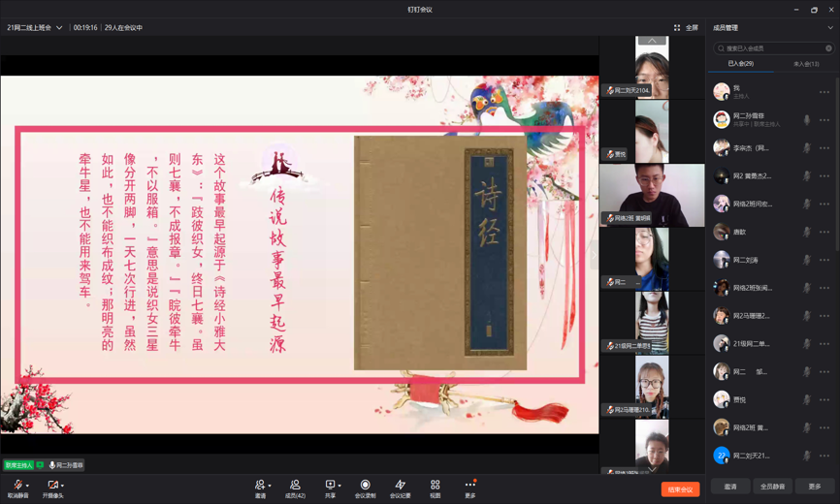This screenshot has width=840, height=504.
Task: Switch to the 已入会(29) tab
Action: point(740,64)
